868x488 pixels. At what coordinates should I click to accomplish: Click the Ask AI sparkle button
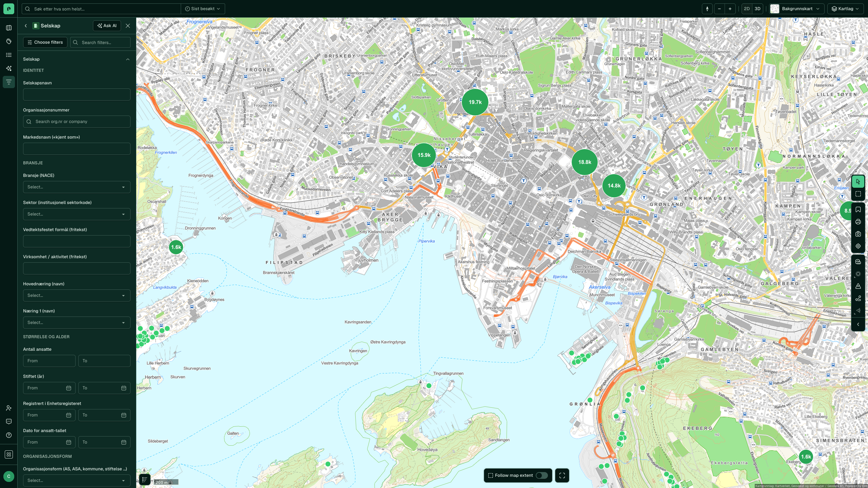[107, 26]
